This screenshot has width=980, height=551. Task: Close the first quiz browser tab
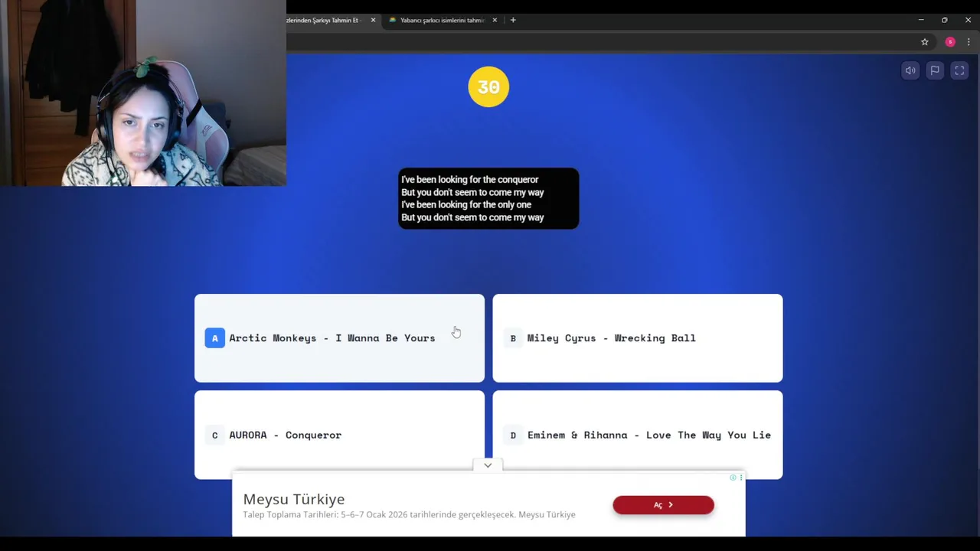[373, 20]
